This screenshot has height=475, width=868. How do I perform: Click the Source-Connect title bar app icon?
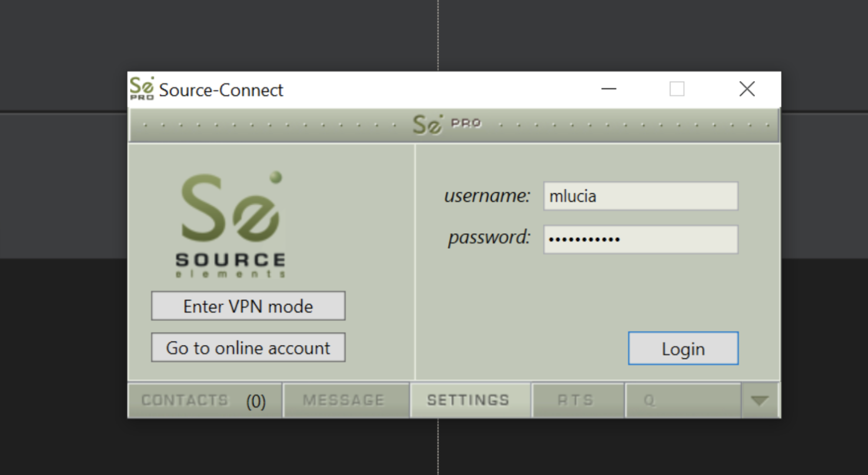coord(142,89)
